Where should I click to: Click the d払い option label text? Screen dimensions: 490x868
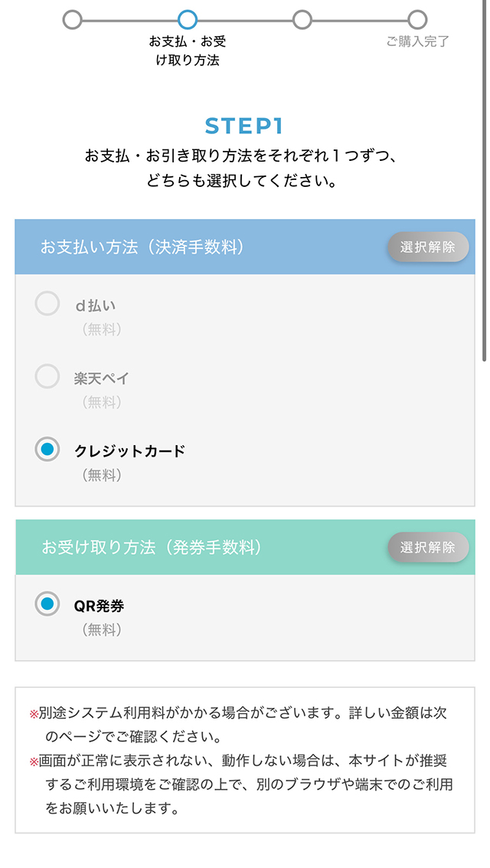coord(95,306)
